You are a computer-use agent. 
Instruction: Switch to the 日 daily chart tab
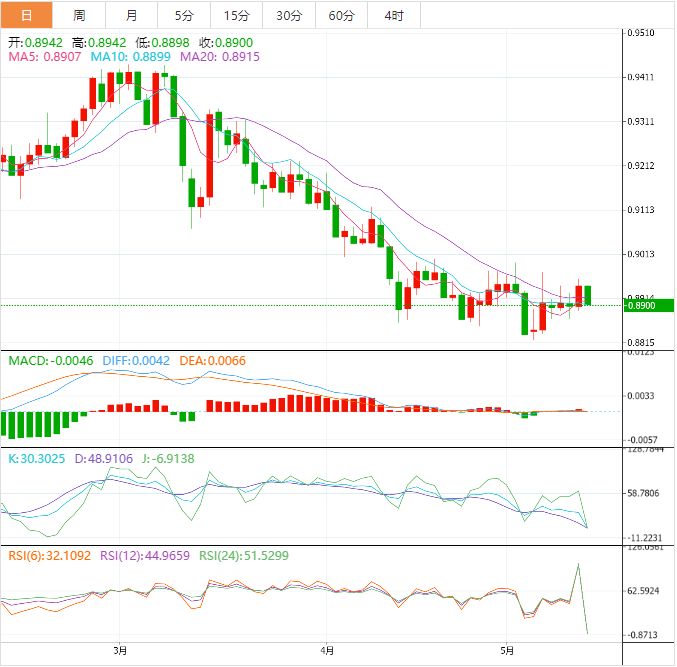26,15
